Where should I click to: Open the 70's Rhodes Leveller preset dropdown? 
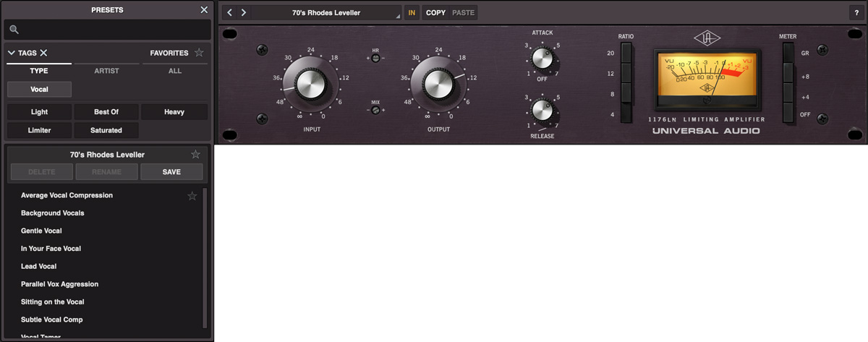pyautogui.click(x=326, y=12)
